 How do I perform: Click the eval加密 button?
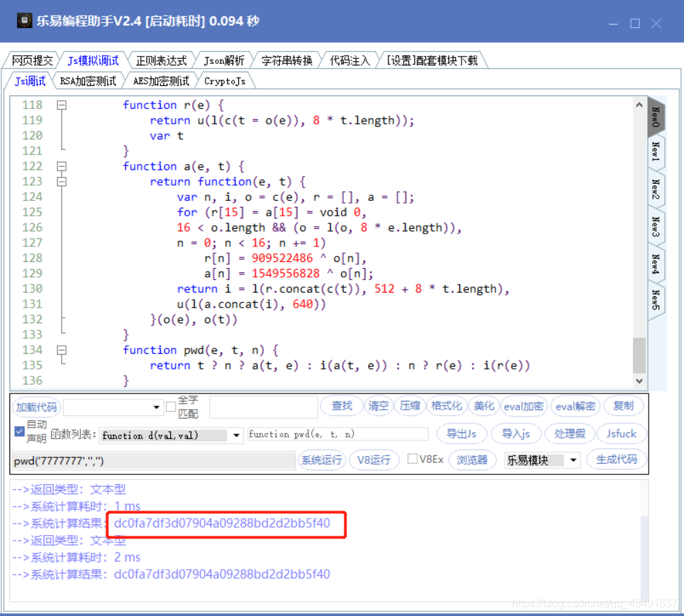(523, 406)
